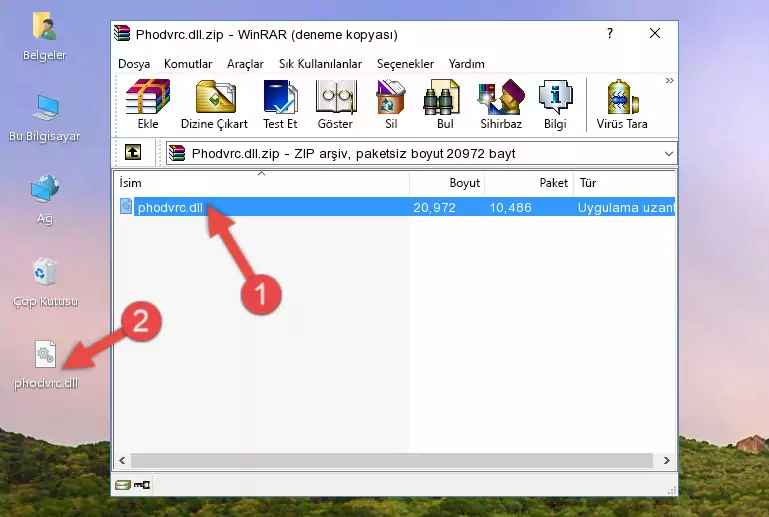The height and width of the screenshot is (517, 769).
Task: Click the WinRAR title bar app icon
Action: point(122,34)
